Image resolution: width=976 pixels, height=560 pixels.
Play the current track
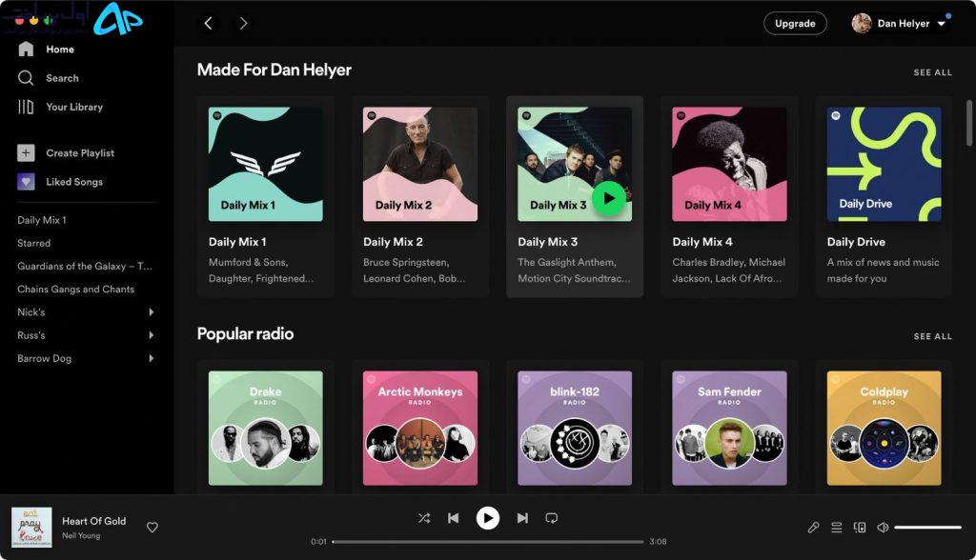[x=487, y=518]
